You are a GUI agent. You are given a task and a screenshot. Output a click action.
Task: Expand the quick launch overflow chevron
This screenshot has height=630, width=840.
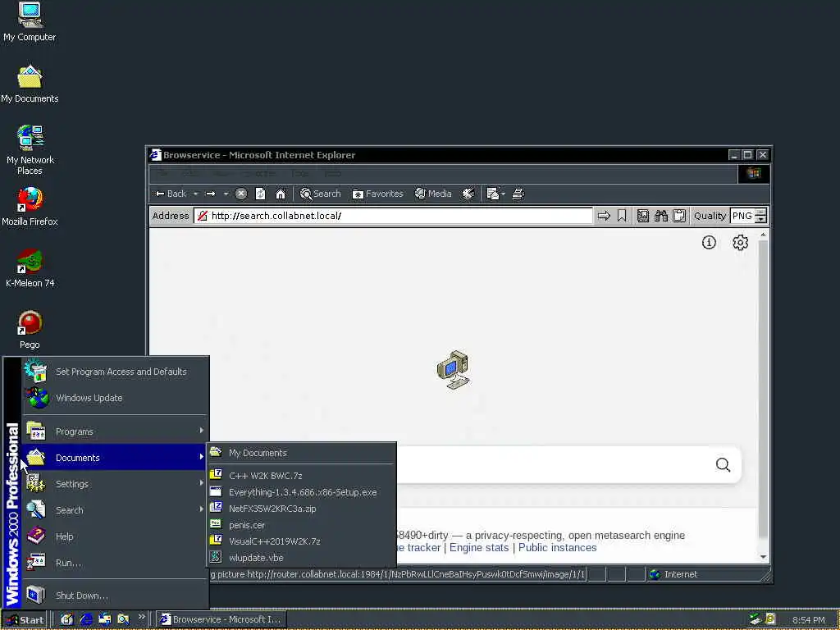tap(141, 617)
